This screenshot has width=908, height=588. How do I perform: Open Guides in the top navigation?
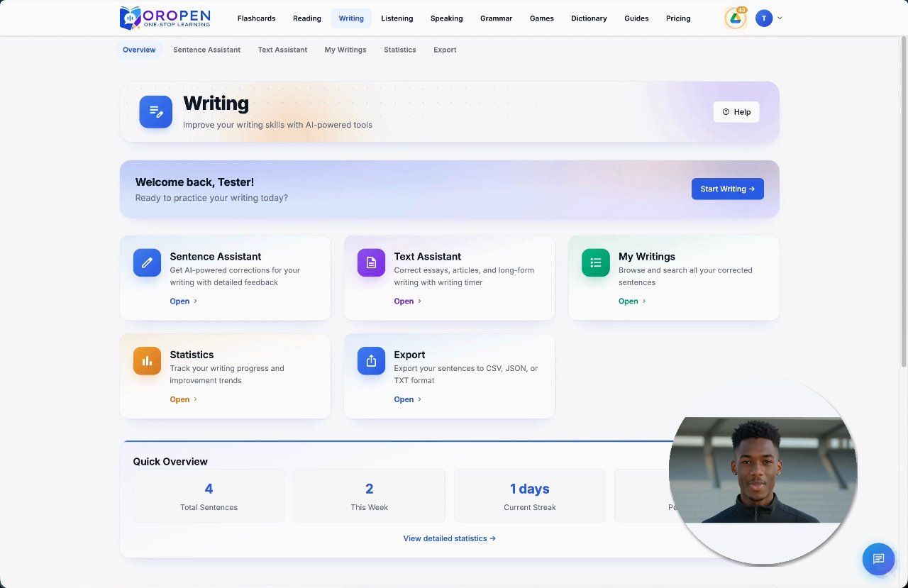click(x=636, y=18)
